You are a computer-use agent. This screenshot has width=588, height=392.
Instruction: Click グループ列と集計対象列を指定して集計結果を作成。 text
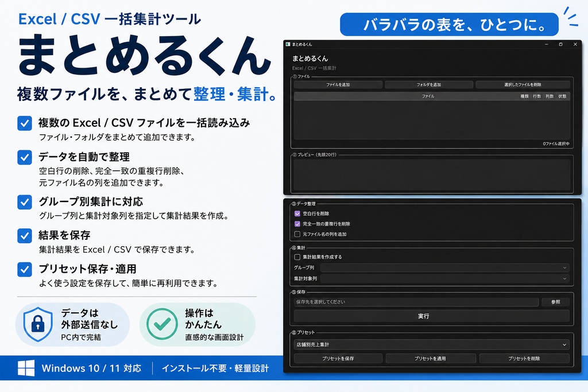click(x=134, y=216)
